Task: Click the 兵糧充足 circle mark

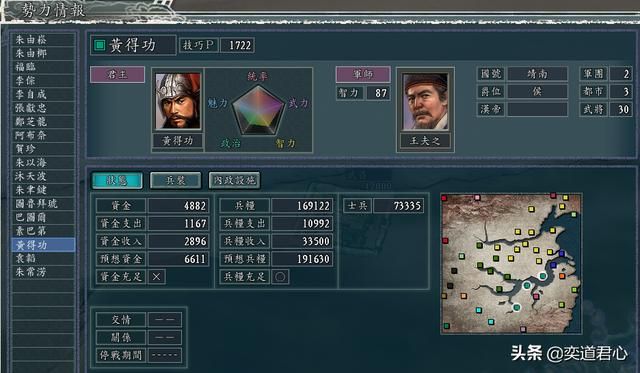Action: 280,277
